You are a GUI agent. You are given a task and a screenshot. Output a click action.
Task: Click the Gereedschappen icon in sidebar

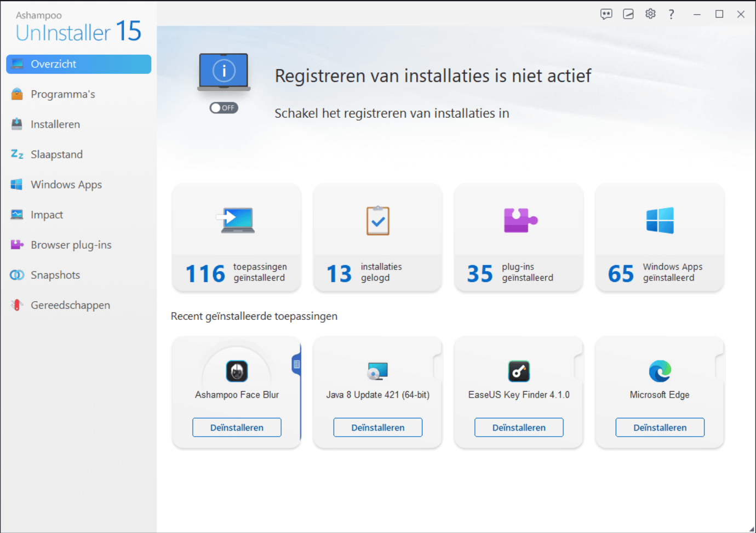click(17, 305)
